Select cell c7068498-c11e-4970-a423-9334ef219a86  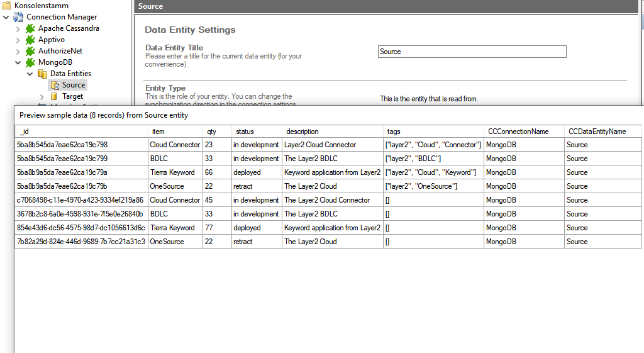pos(81,200)
